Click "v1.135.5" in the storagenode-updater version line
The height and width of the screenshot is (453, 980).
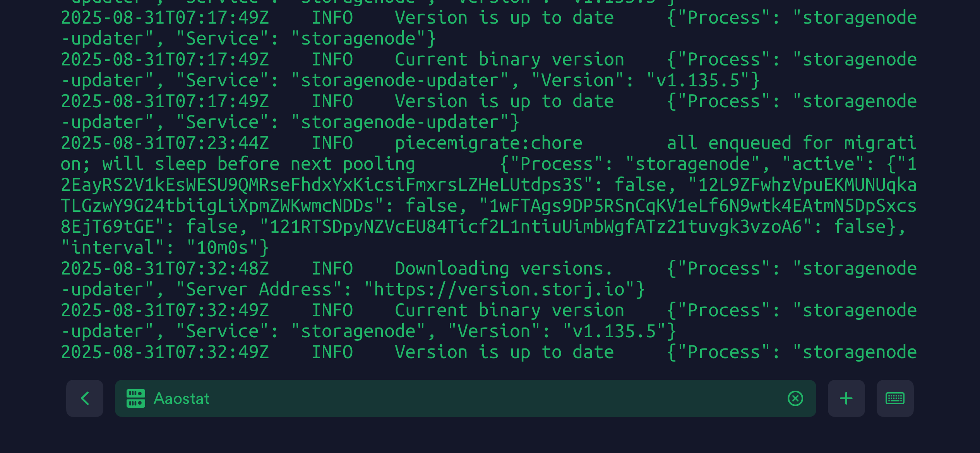tap(698, 81)
